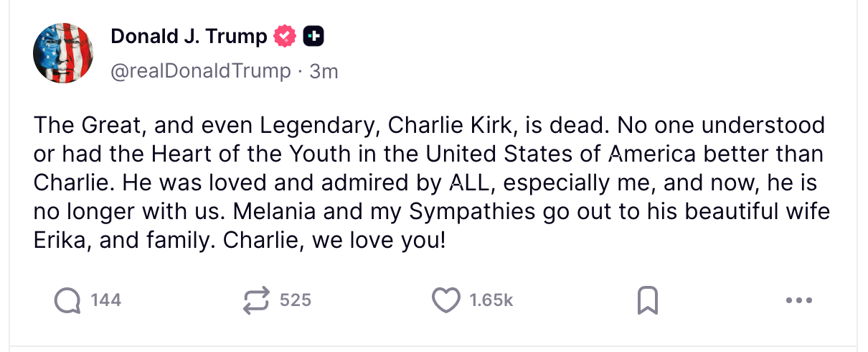The width and height of the screenshot is (868, 352).
Task: Click line starting 'no longer with us'
Action: click(x=431, y=212)
